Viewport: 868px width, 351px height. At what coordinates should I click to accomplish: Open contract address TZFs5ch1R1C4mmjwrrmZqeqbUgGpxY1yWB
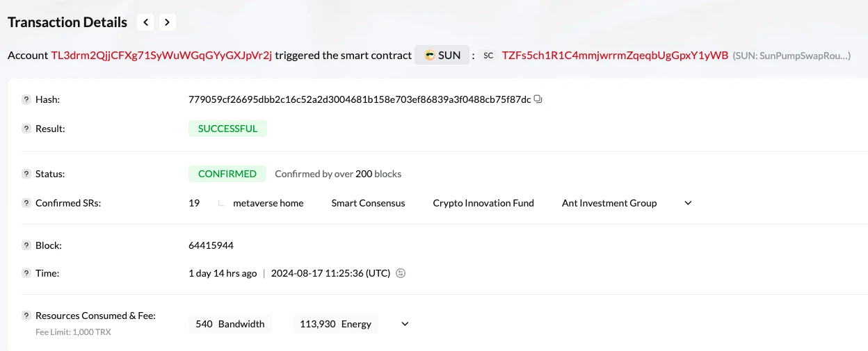pos(615,55)
